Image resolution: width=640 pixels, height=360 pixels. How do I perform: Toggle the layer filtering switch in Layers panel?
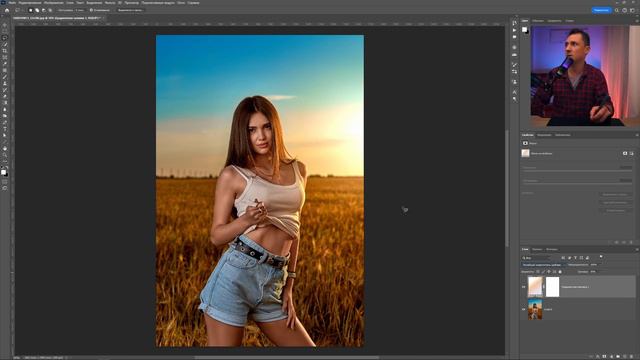601,257
